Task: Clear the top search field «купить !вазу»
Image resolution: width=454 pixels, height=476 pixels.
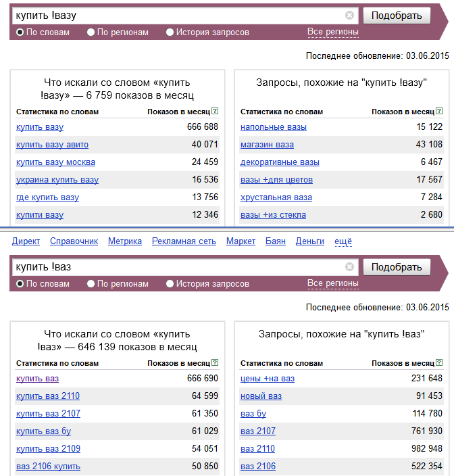Action: pos(349,15)
